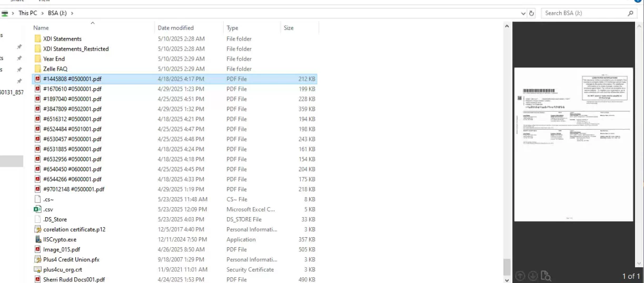The image size is (644, 283).
Task: Click the XDI Statements folder icon
Action: pos(37,39)
